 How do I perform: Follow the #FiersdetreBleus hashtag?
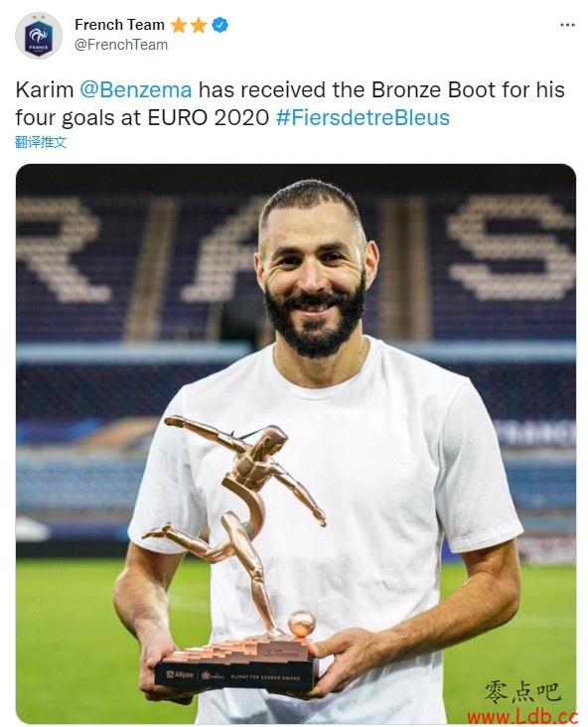(x=363, y=118)
